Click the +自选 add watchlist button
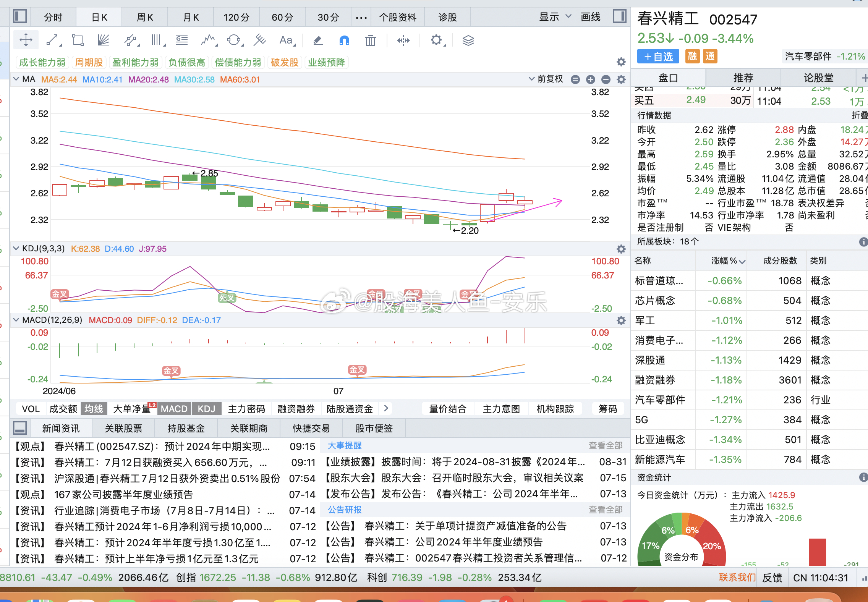 [x=658, y=57]
